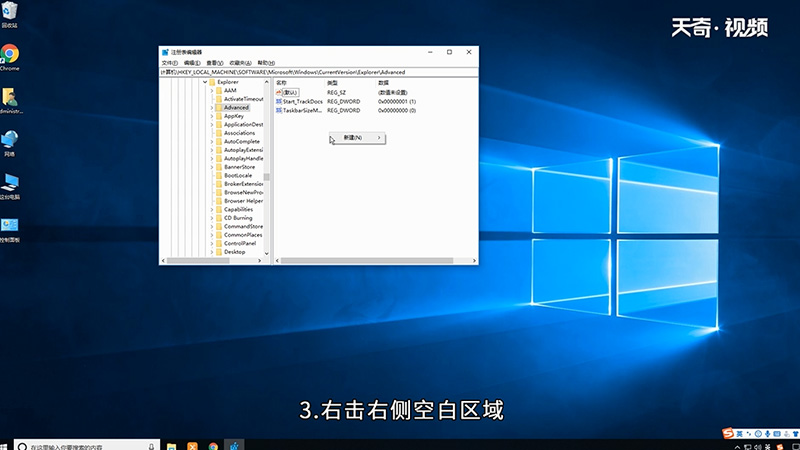Select the AutoplayExtensi key
The image size is (800, 450).
point(243,150)
